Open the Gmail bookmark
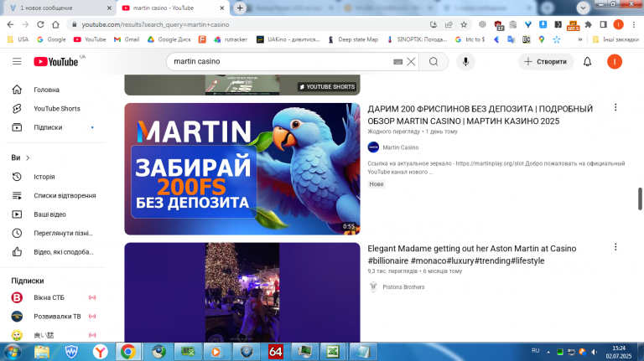644x361 pixels. coord(127,39)
